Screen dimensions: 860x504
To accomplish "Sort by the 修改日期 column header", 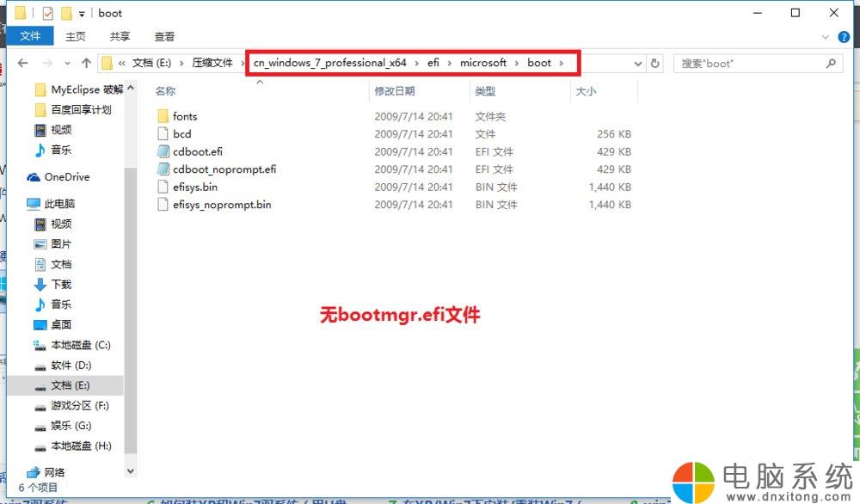I will click(x=395, y=91).
